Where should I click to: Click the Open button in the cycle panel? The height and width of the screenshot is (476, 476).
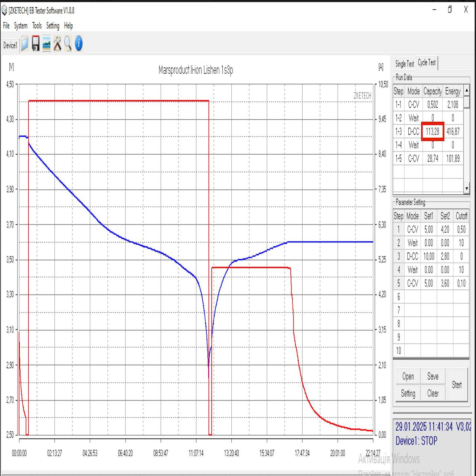[x=408, y=376]
